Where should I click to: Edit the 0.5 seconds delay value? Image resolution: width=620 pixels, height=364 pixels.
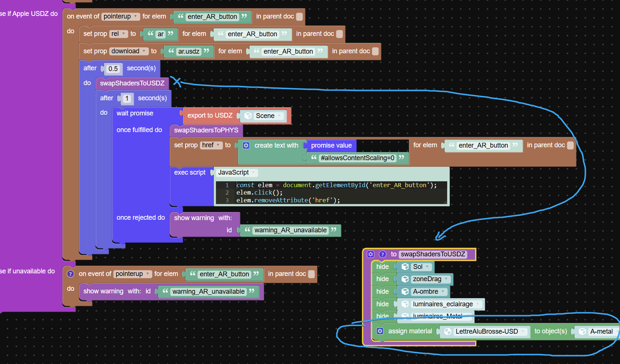click(x=113, y=69)
